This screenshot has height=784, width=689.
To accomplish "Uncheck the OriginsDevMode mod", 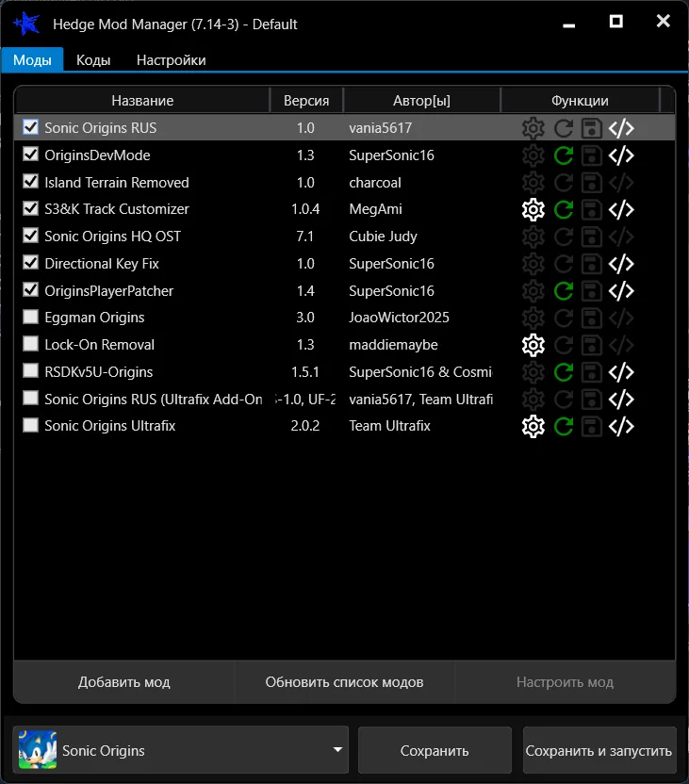I will click(30, 154).
